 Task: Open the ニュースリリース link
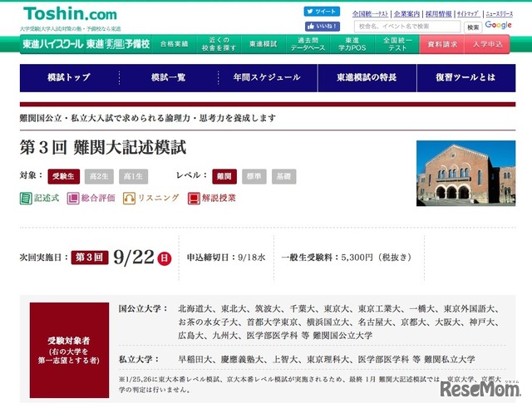499,14
